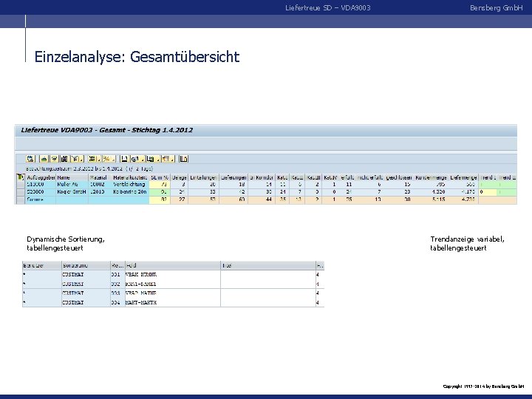Viewport: 532px width, 399px height.
Task: Click the Müller AG name cell
Action: (x=72, y=184)
